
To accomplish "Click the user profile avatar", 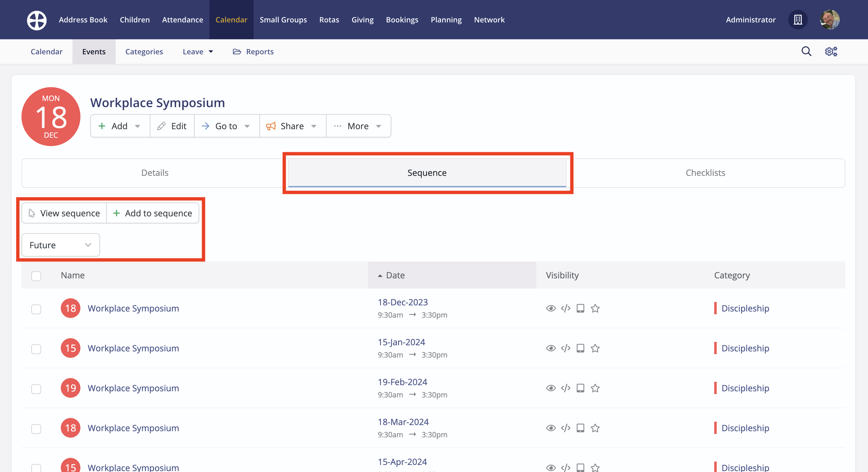I will point(829,20).
